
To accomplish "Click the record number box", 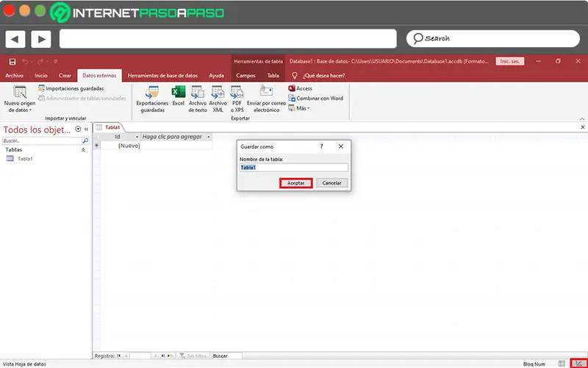I will point(140,355).
